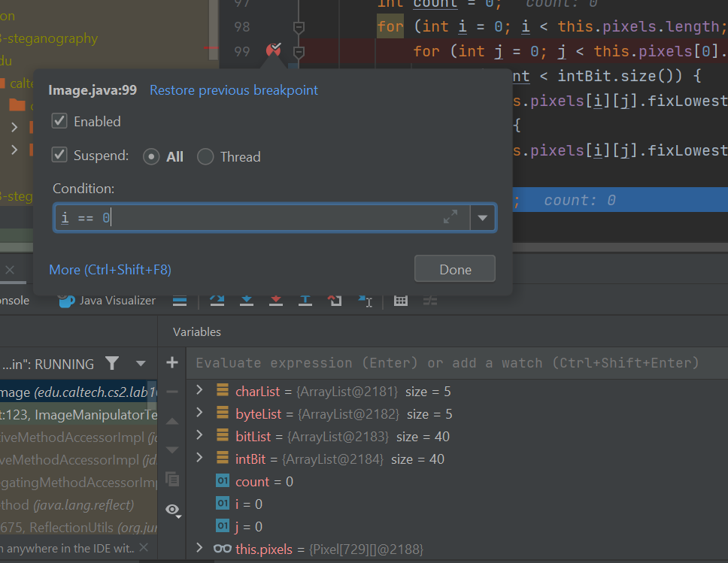
Task: Click the Run to Cursor icon
Action: point(366,301)
